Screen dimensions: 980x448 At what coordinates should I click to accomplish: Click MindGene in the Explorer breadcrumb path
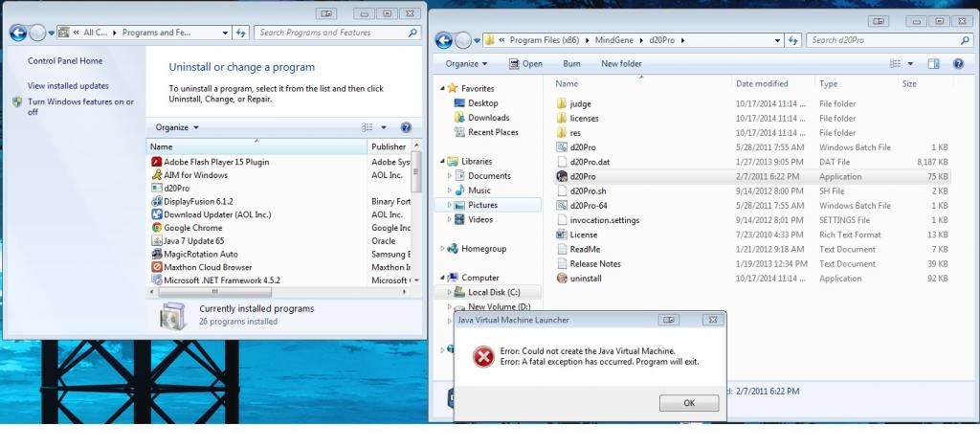pos(613,40)
